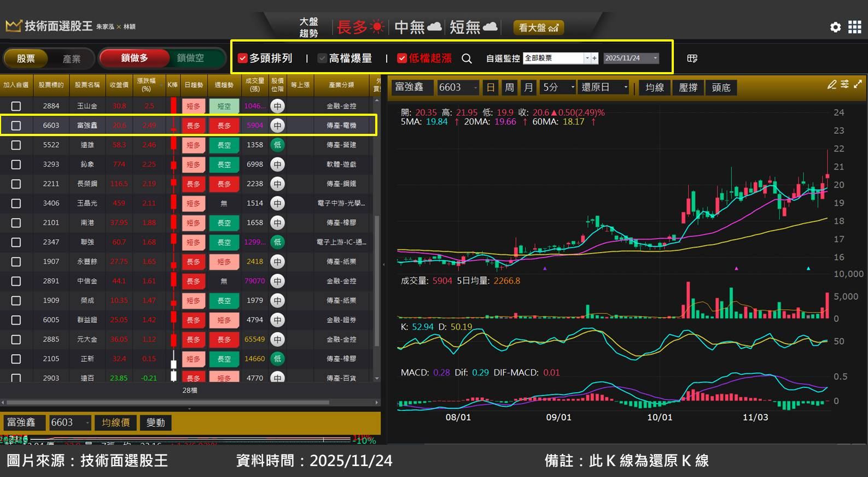Screen dimensions: 868x477
Task: Click 長空 weekly trend tag for 3293 鈊象
Action: (x=224, y=164)
